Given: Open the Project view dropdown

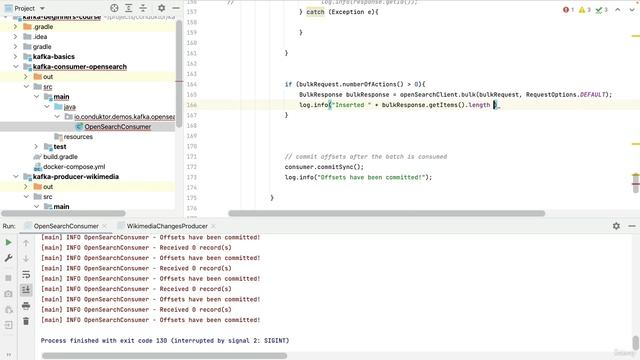Looking at the screenshot, I should [x=24, y=8].
